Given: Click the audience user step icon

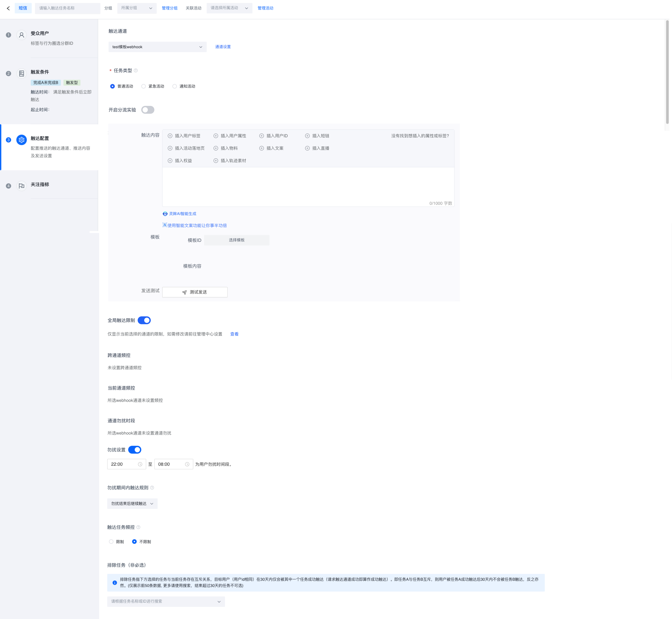Looking at the screenshot, I should pyautogui.click(x=21, y=35).
